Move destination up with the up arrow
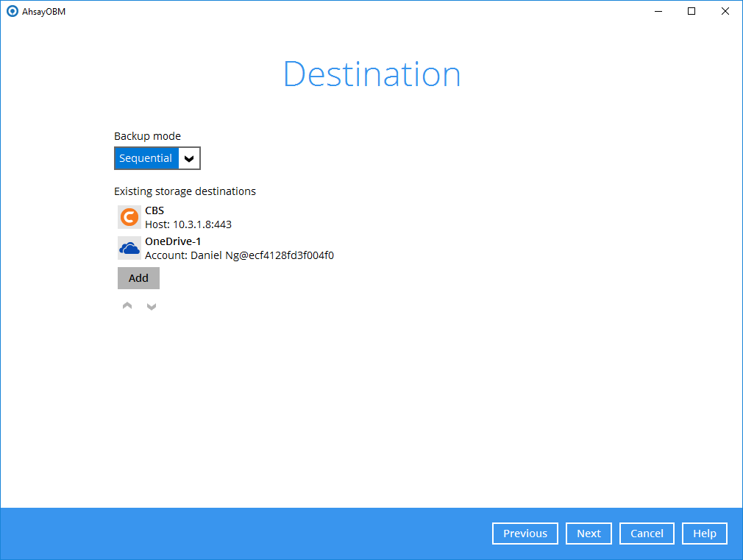 (x=127, y=306)
